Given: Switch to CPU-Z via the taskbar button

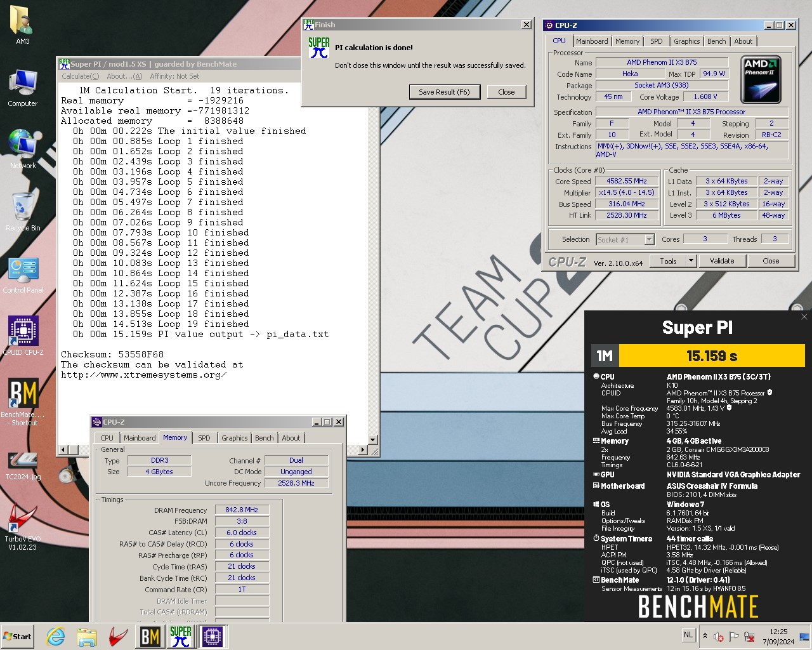Looking at the screenshot, I should [x=213, y=636].
